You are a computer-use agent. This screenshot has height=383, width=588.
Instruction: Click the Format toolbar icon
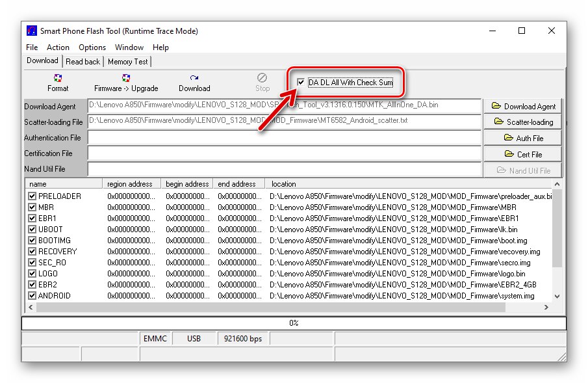pos(58,78)
